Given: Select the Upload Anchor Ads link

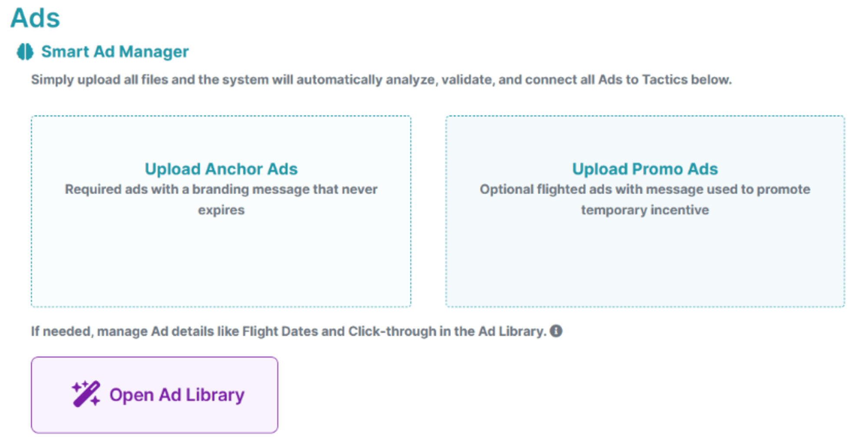Looking at the screenshot, I should (221, 169).
